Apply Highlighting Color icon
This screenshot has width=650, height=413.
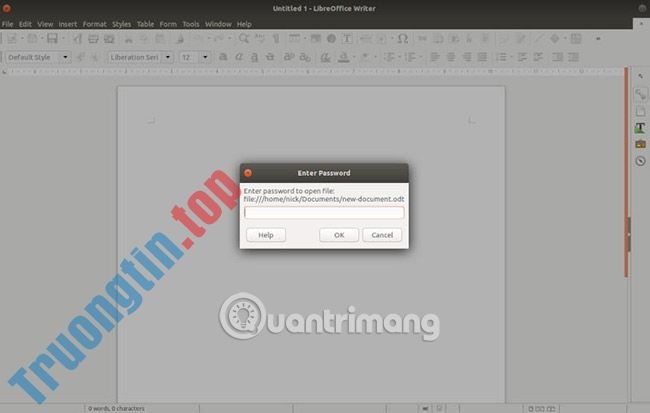365,57
